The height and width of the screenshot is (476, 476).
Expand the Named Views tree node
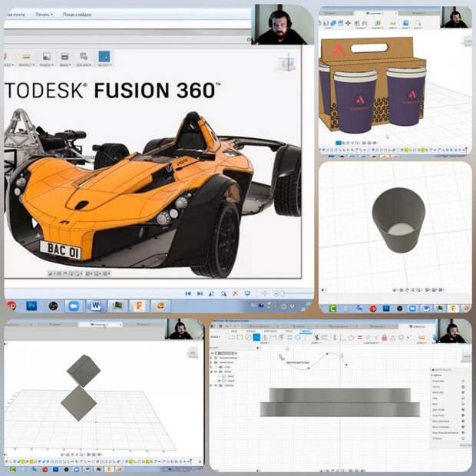click(x=211, y=362)
